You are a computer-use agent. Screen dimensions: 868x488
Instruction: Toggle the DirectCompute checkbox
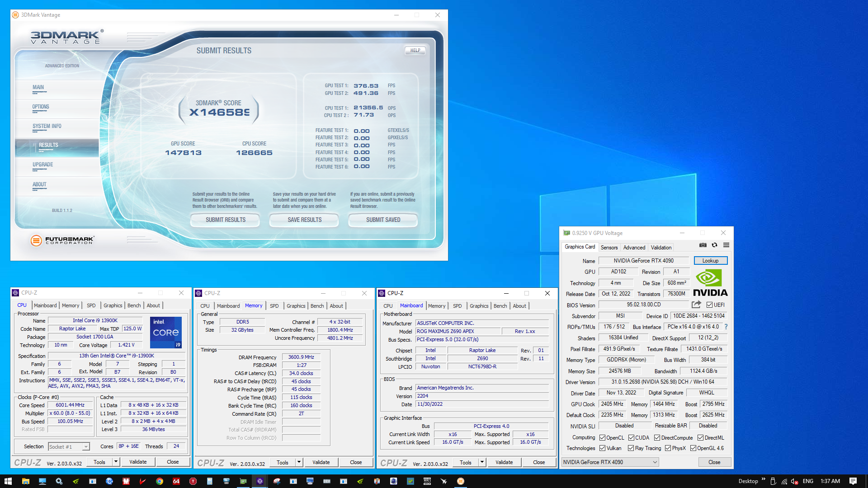[x=657, y=437]
